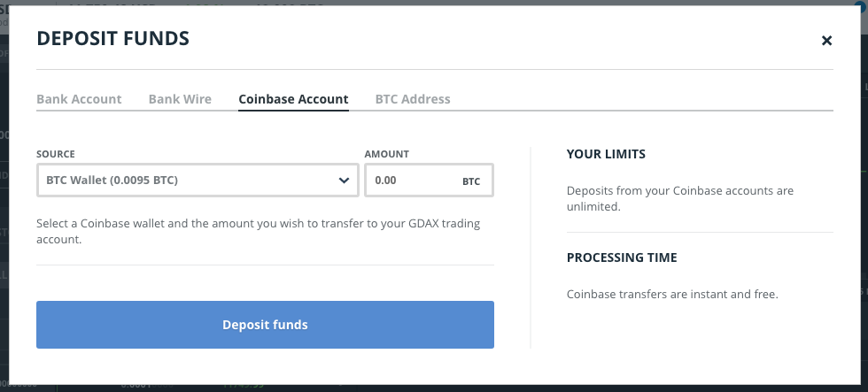Select the Coinbase Account tab

[293, 99]
